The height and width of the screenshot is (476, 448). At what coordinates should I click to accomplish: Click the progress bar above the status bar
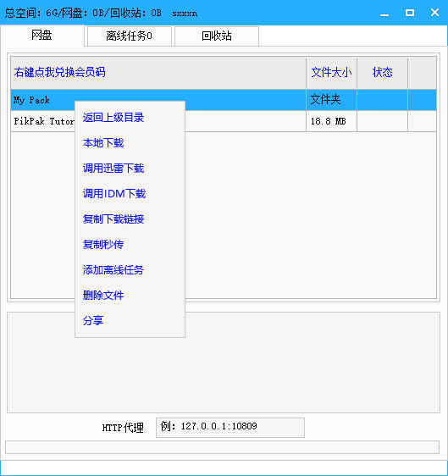pos(222,447)
